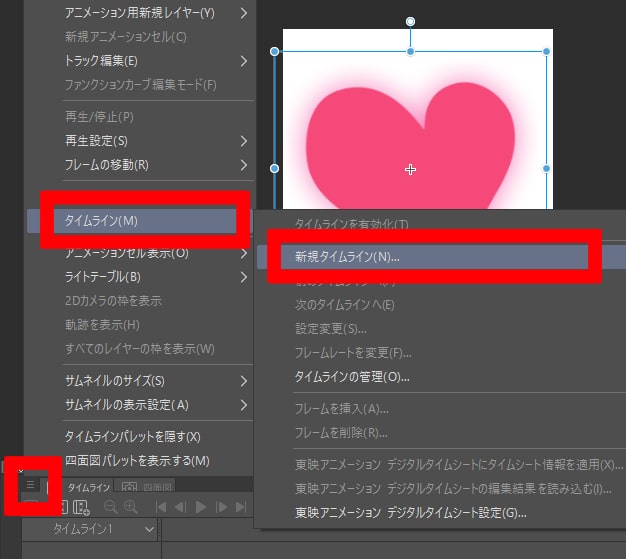Open 設定変更(S)... in the submenu
The image size is (626, 559).
pos(331,329)
